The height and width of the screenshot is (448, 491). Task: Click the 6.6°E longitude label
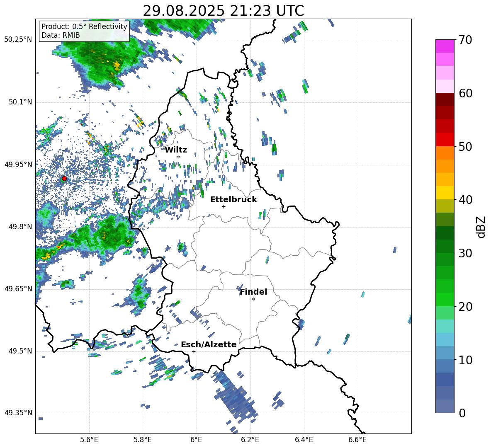[357, 440]
